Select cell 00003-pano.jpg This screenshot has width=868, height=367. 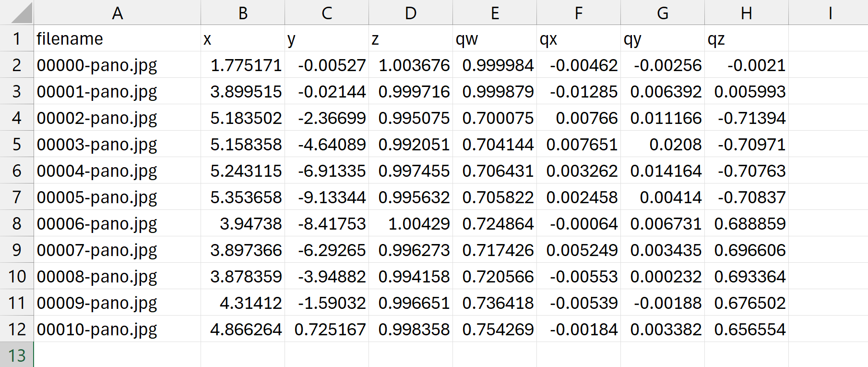(x=117, y=144)
